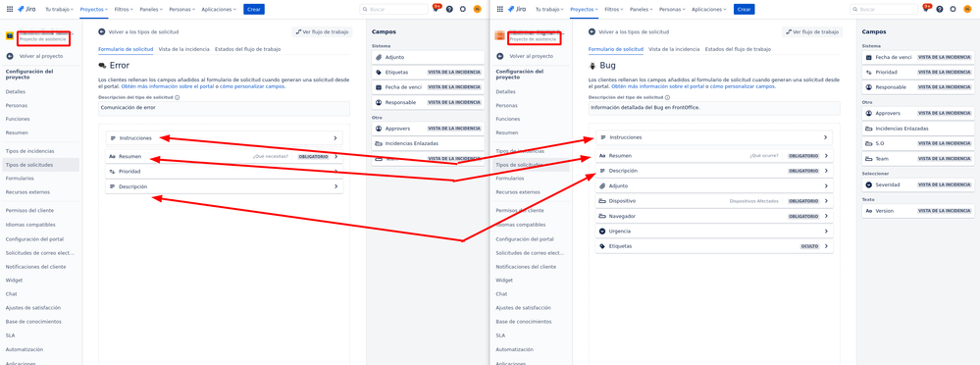This screenshot has width=980, height=365.
Task: Open 'Tipos de incidencias' in left window sidebar
Action: (x=29, y=151)
